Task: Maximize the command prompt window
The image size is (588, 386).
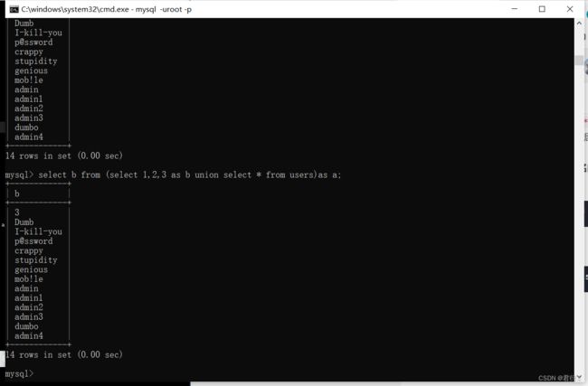Action: tap(542, 9)
